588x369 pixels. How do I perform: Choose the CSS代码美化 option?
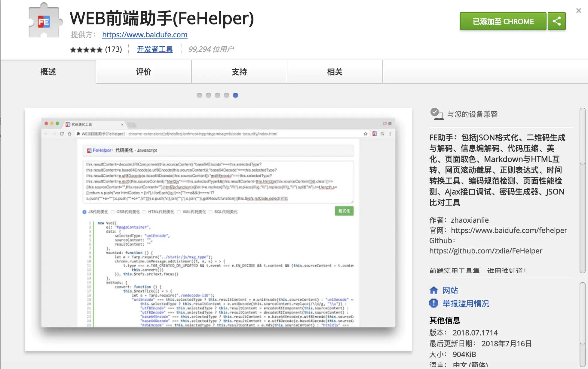(113, 212)
